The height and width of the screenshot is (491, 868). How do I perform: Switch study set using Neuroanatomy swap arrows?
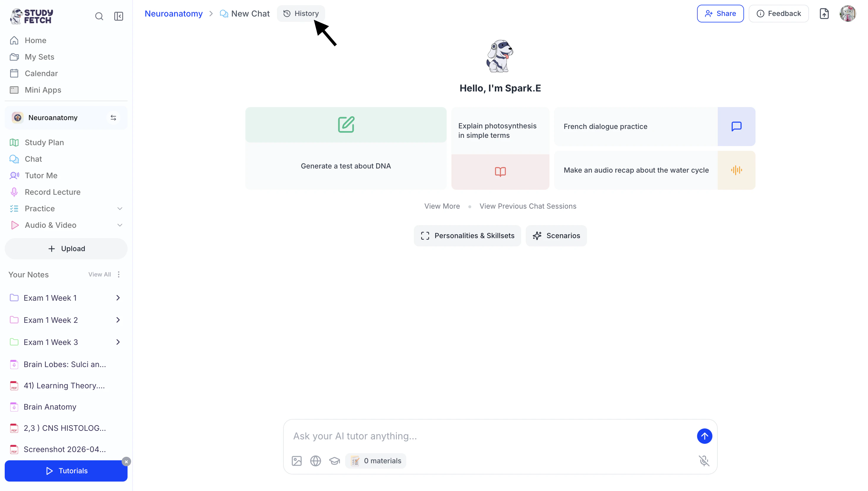tap(113, 118)
